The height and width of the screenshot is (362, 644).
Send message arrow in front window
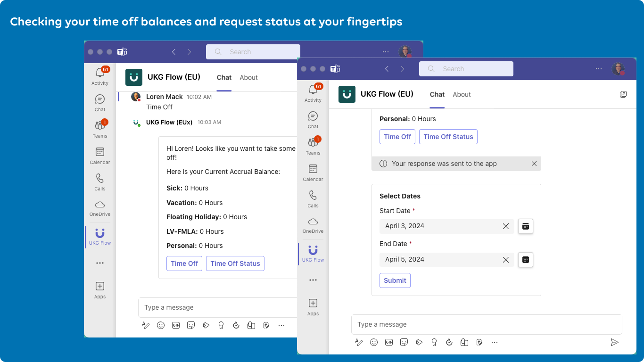click(x=614, y=342)
